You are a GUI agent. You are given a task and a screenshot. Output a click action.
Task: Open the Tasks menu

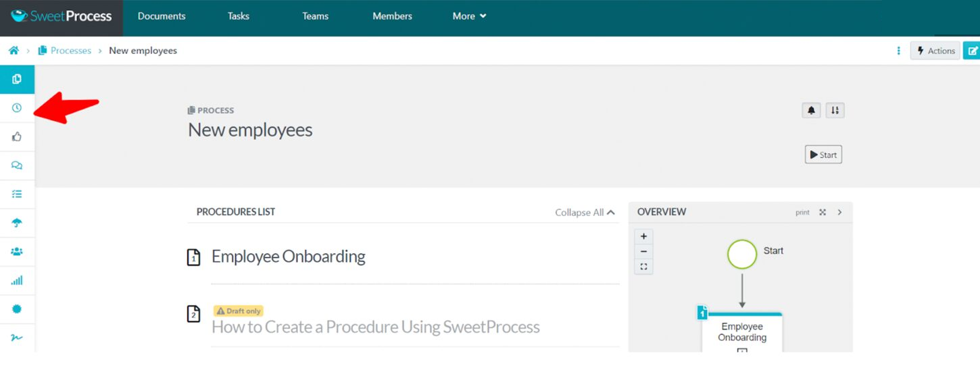(x=239, y=16)
